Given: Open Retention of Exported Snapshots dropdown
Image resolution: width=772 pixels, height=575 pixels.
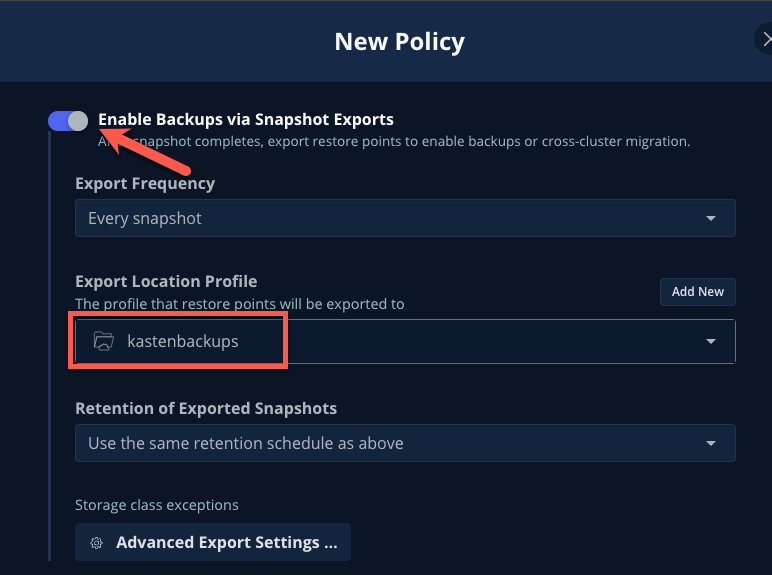Looking at the screenshot, I should click(x=405, y=443).
